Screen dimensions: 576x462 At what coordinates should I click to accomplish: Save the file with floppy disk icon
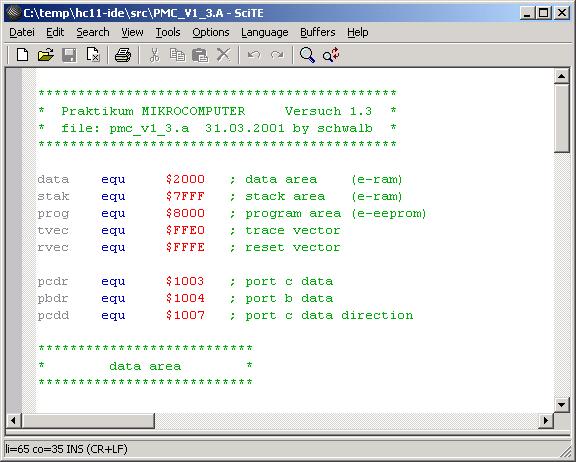pyautogui.click(x=69, y=55)
